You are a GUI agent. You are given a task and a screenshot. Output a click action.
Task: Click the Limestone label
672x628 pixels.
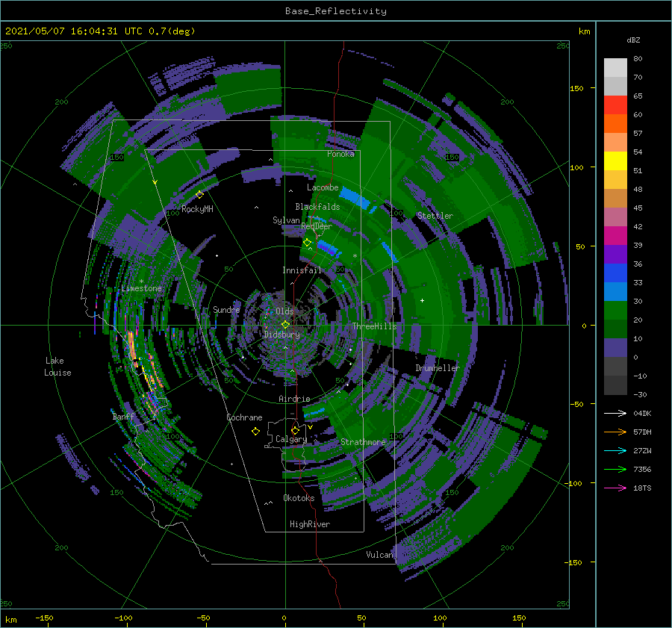(141, 288)
